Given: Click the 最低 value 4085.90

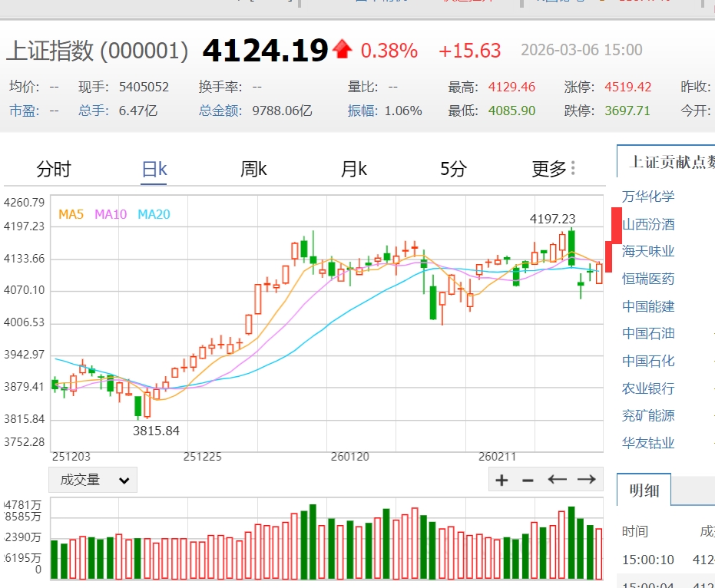Looking at the screenshot, I should (x=511, y=111).
